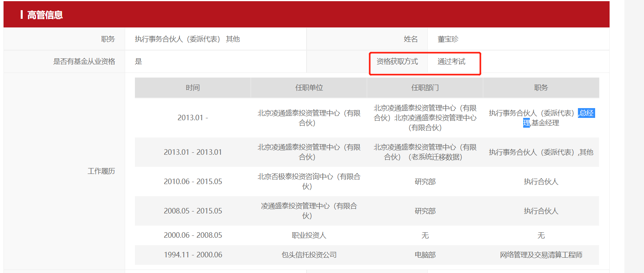Click the 时间 column header
Screen dimensions: 644x273
pos(193,88)
